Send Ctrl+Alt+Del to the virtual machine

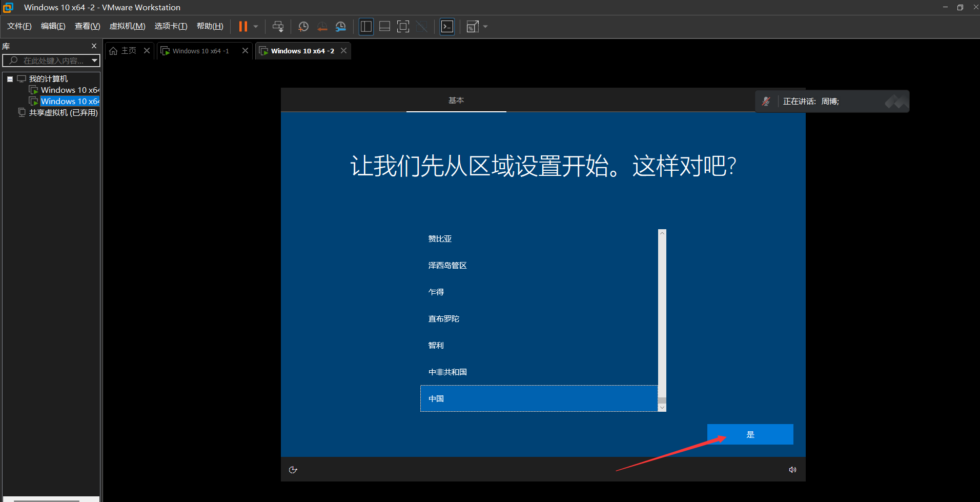(278, 26)
